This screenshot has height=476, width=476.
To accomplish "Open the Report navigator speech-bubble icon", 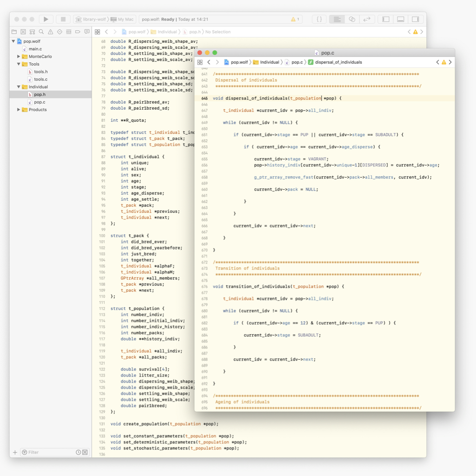I will coord(87,32).
